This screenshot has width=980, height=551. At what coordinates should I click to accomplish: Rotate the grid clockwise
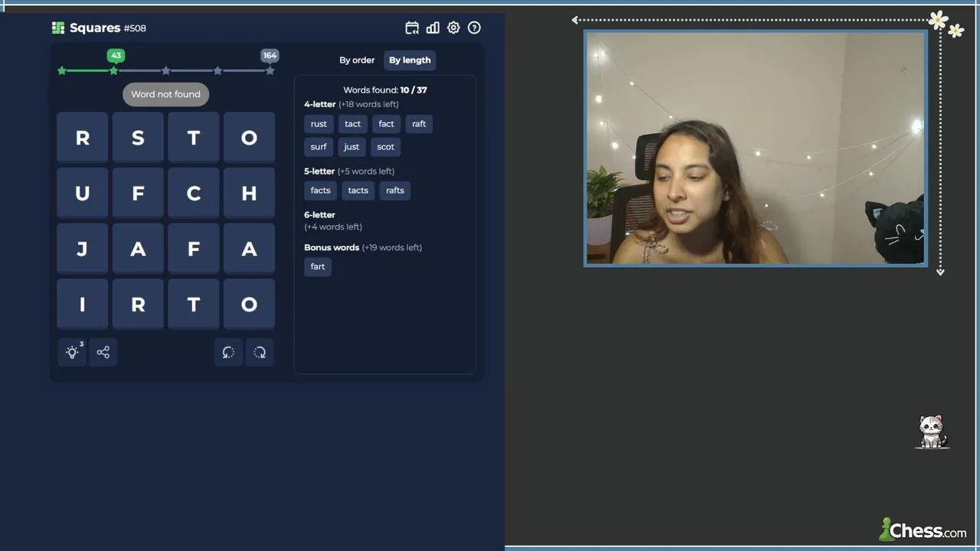[x=260, y=352]
